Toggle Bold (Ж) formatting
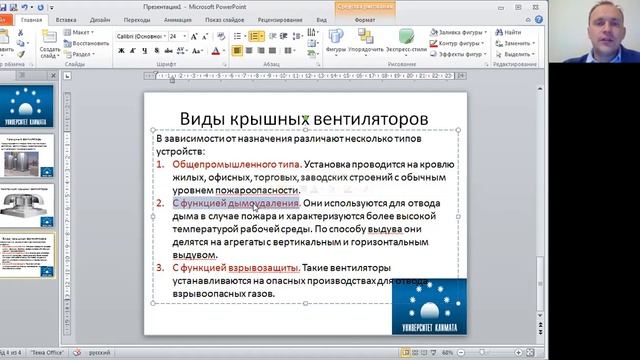The image size is (640, 360). 121,51
